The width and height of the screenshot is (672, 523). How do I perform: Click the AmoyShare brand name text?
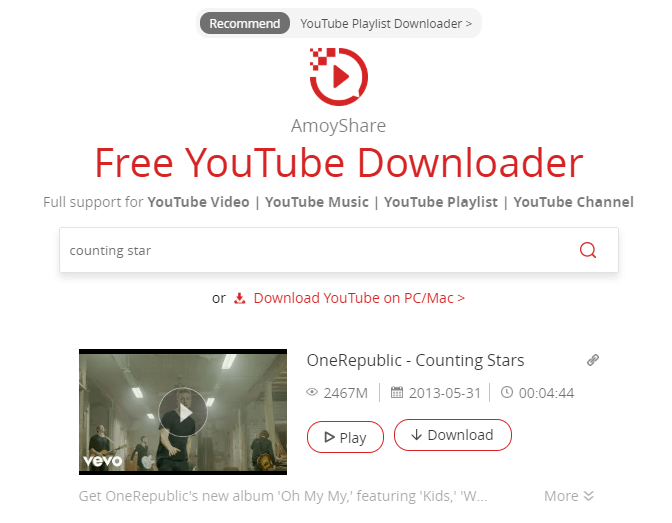click(x=339, y=126)
